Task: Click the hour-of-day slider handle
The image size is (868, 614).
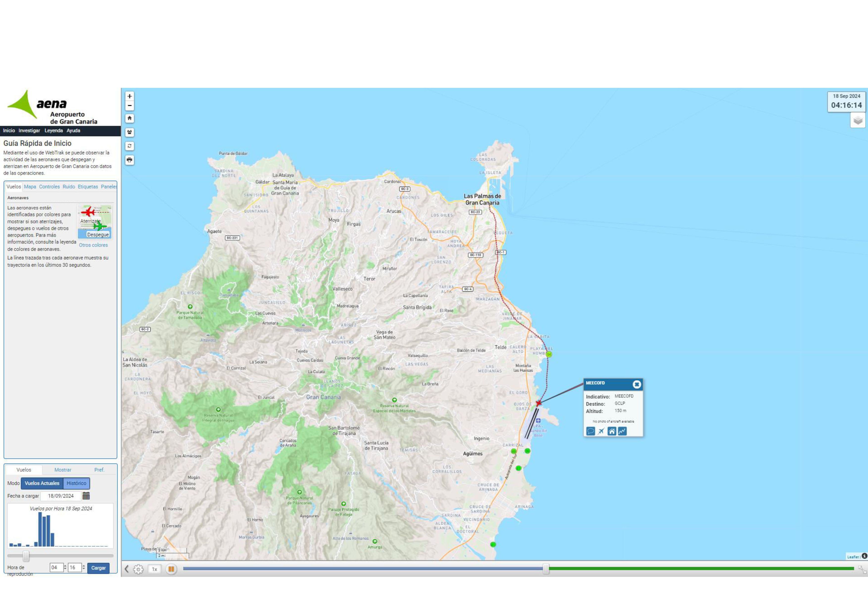Action: pos(26,556)
